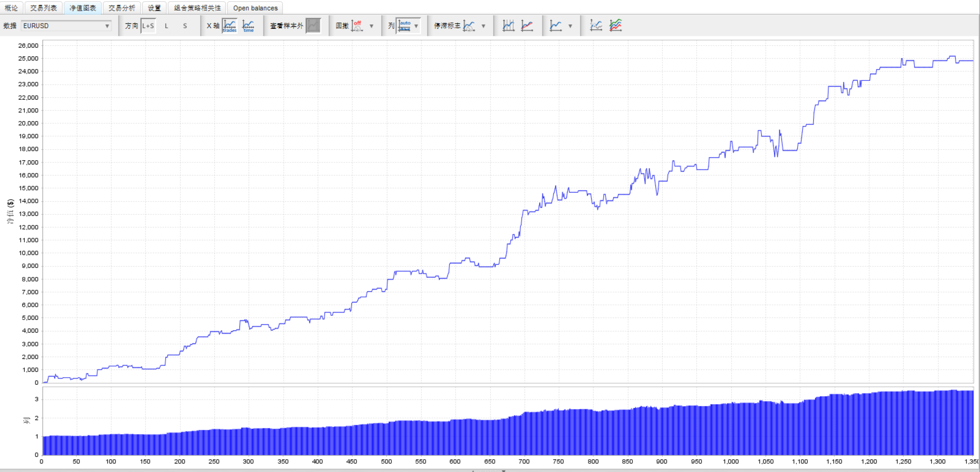Screen dimensions: 980x472
Task: Click the 净值 ($) axis title
Action: (10, 212)
